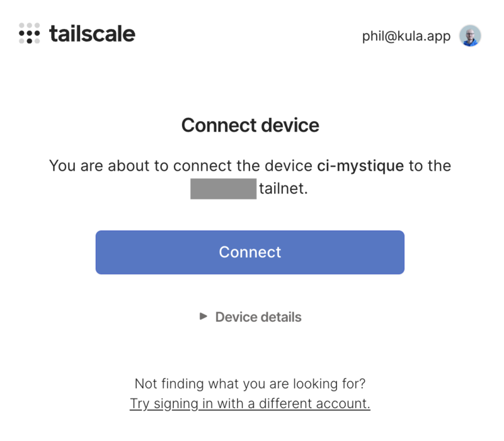Expand the Device details disclosure triangle

(x=203, y=317)
